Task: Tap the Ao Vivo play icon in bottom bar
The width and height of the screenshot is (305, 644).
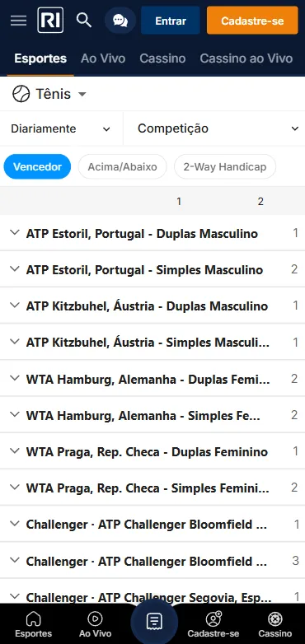Action: (95, 624)
